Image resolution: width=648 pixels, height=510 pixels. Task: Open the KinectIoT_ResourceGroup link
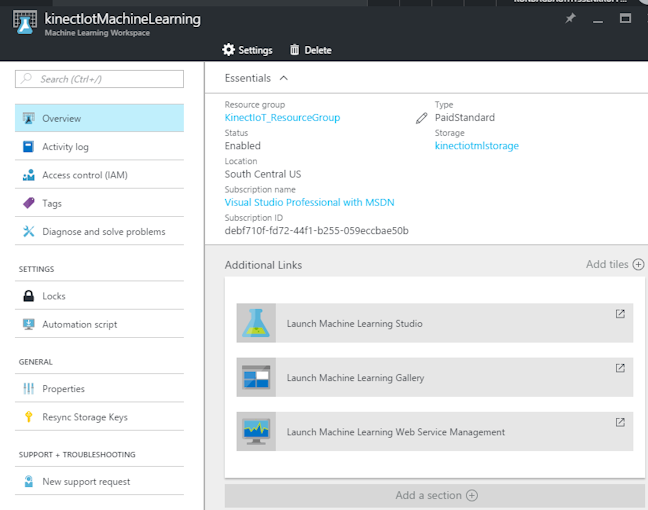pos(282,118)
